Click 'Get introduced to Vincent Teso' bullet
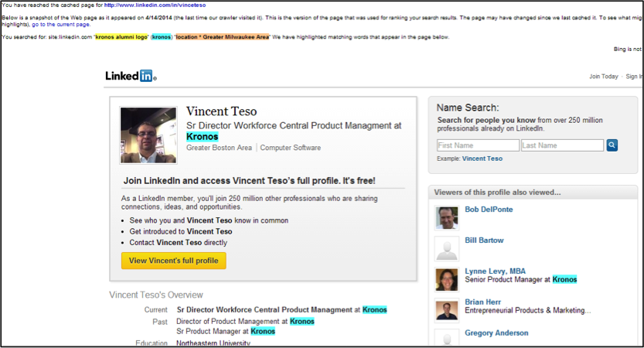The height and width of the screenshot is (348, 644). [181, 231]
